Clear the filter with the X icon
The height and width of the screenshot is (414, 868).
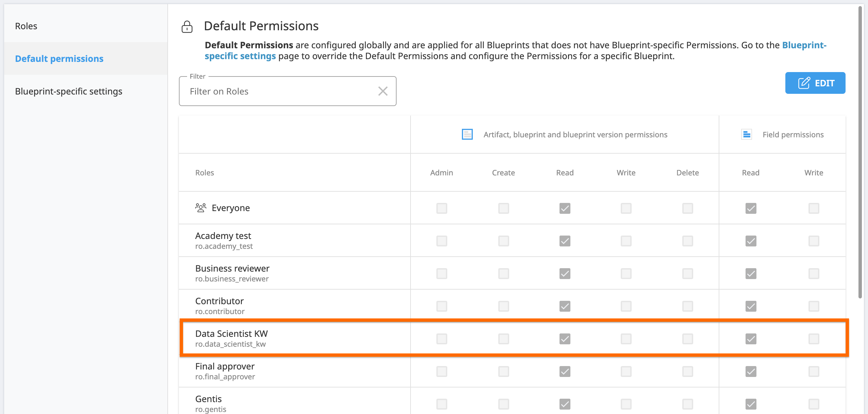[x=383, y=91]
